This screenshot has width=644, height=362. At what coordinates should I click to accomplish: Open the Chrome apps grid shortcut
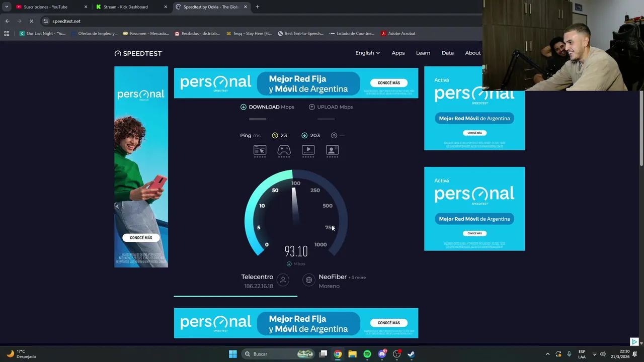point(7,34)
